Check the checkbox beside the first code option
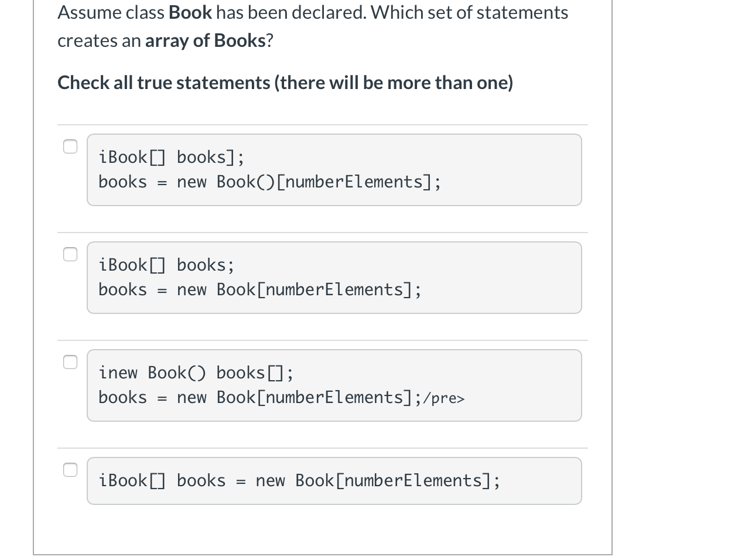 click(x=70, y=146)
